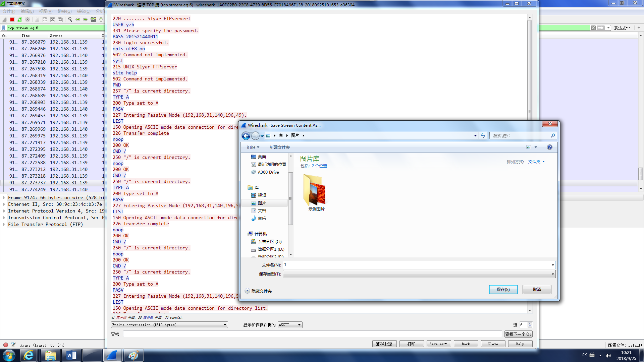Click 新建文件夹 new folder button
This screenshot has height=362, width=644.
279,147
